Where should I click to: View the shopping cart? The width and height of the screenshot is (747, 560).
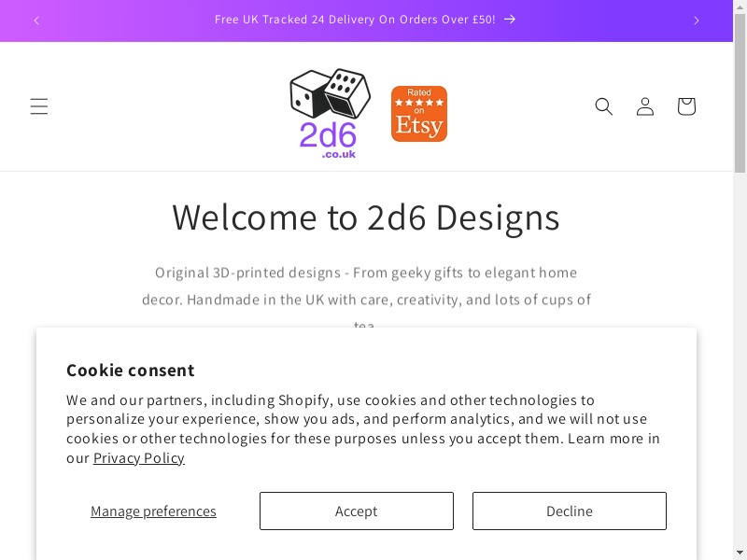click(x=686, y=106)
